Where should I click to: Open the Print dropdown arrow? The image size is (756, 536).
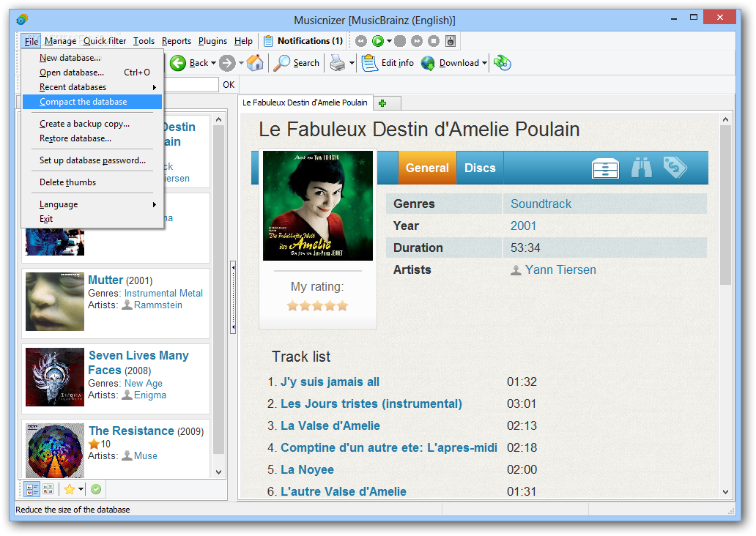pos(352,63)
